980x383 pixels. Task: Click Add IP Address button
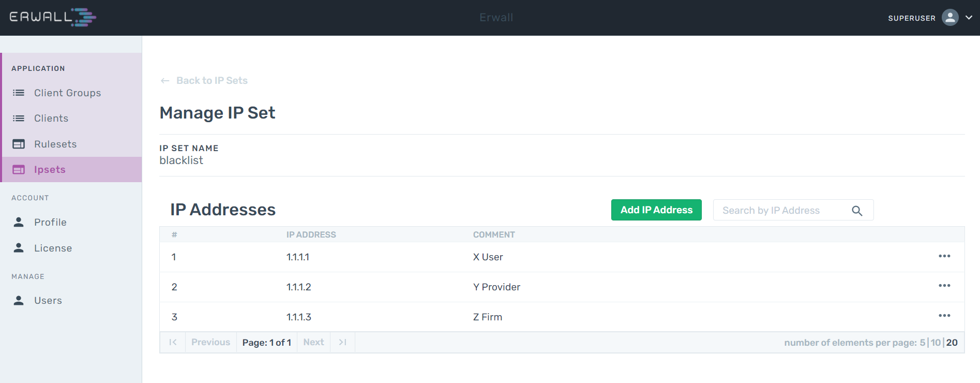pos(656,210)
